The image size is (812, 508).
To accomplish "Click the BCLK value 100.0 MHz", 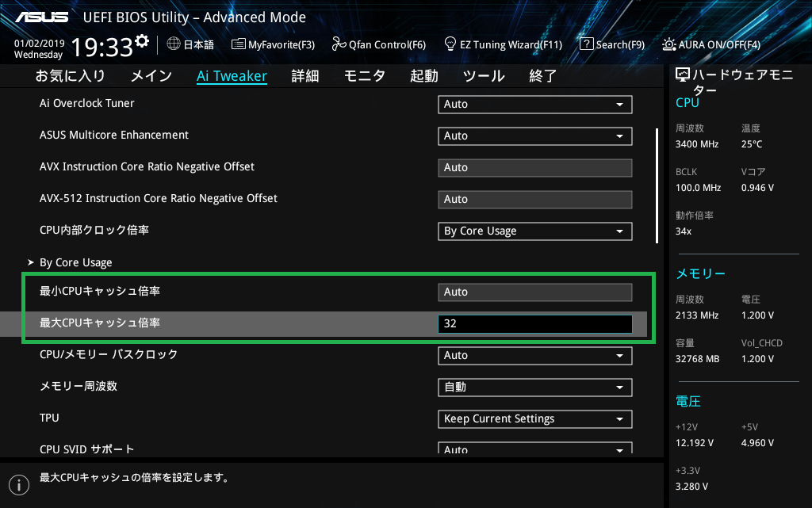I will 698,188.
